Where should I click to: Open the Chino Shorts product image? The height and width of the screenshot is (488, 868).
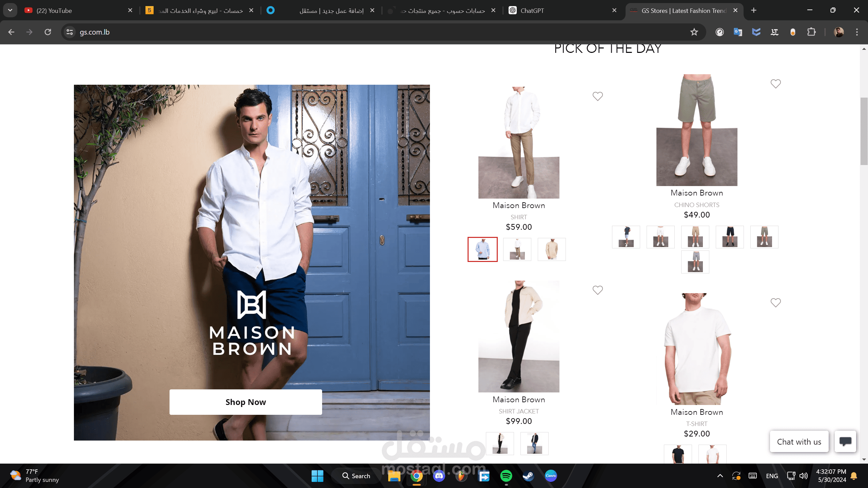click(697, 130)
